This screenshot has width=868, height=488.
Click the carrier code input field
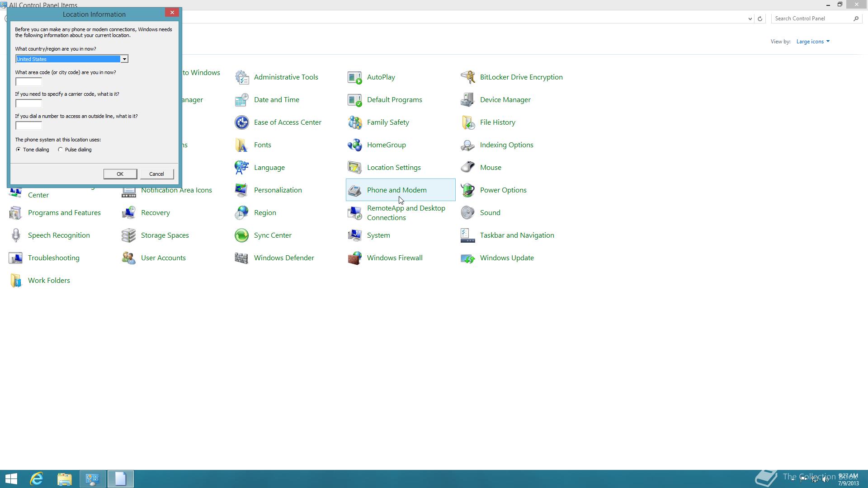coord(28,103)
